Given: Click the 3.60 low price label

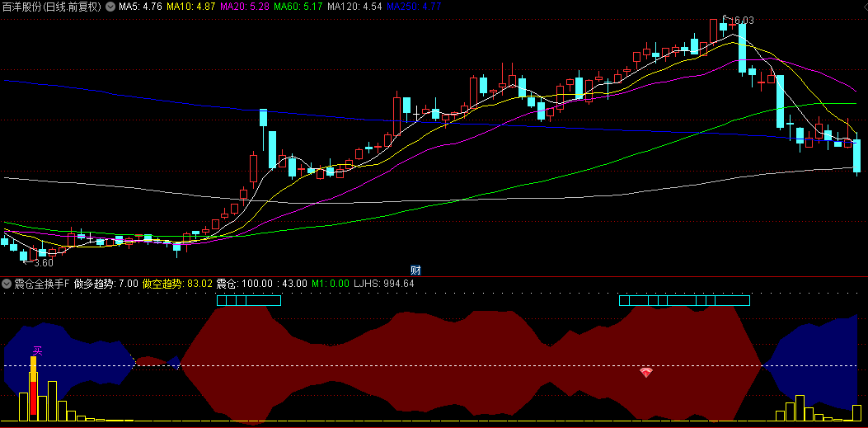Looking at the screenshot, I should pos(43,262).
